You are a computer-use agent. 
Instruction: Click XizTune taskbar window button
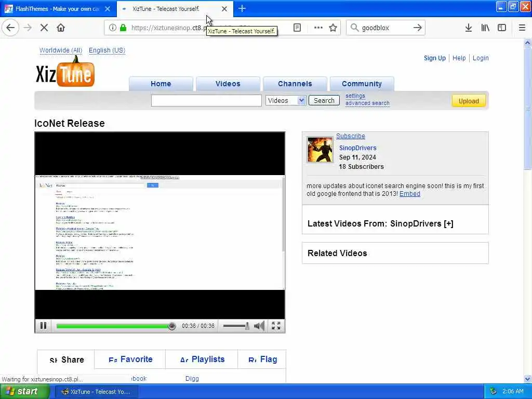[97, 392]
